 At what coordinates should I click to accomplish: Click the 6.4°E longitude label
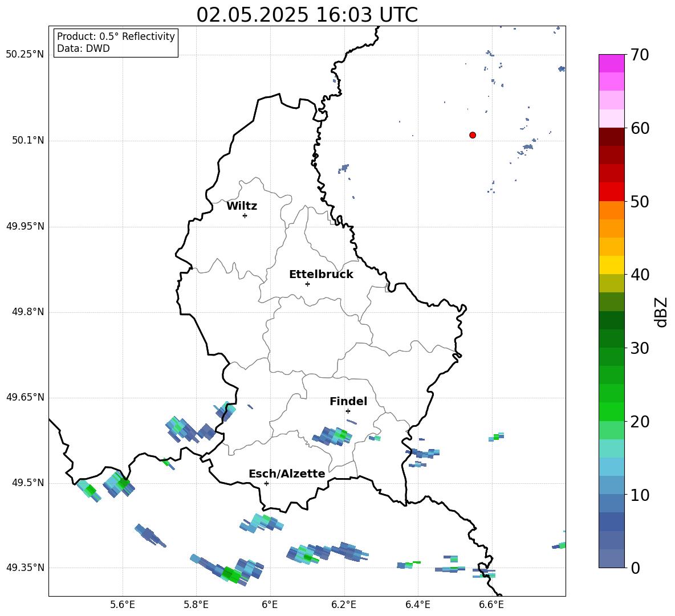[x=417, y=605]
